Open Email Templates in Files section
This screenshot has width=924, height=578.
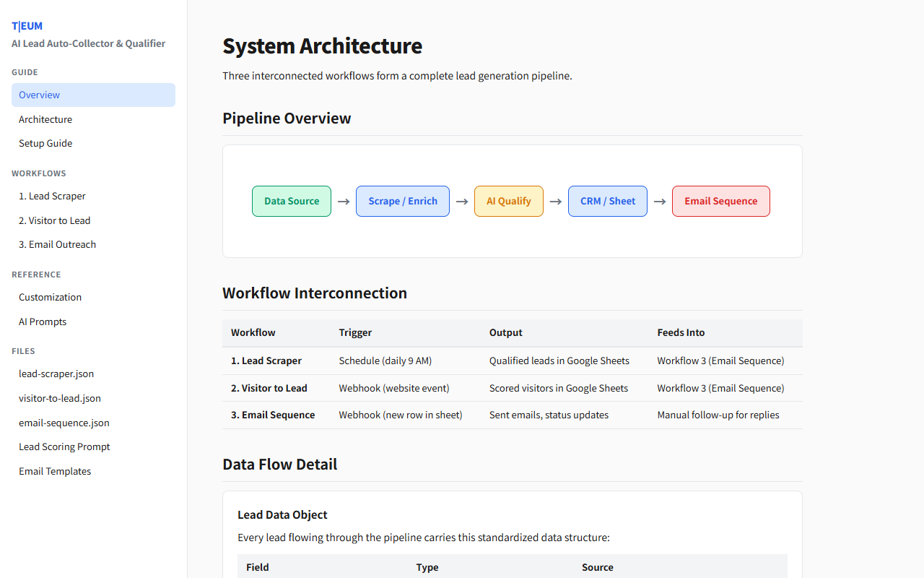click(x=55, y=471)
